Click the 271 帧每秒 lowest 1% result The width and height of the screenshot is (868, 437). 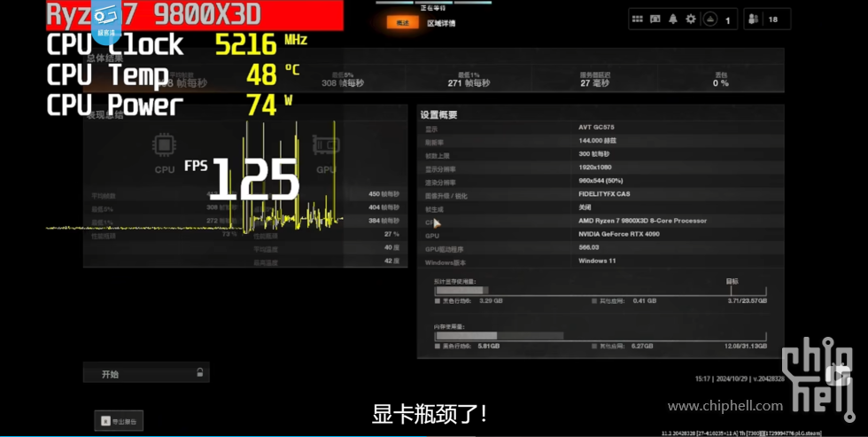[x=469, y=83]
